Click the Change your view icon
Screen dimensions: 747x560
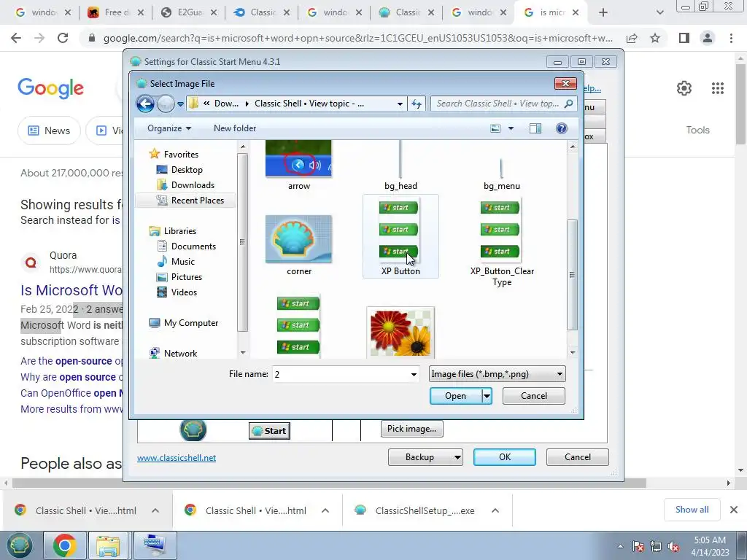click(495, 128)
